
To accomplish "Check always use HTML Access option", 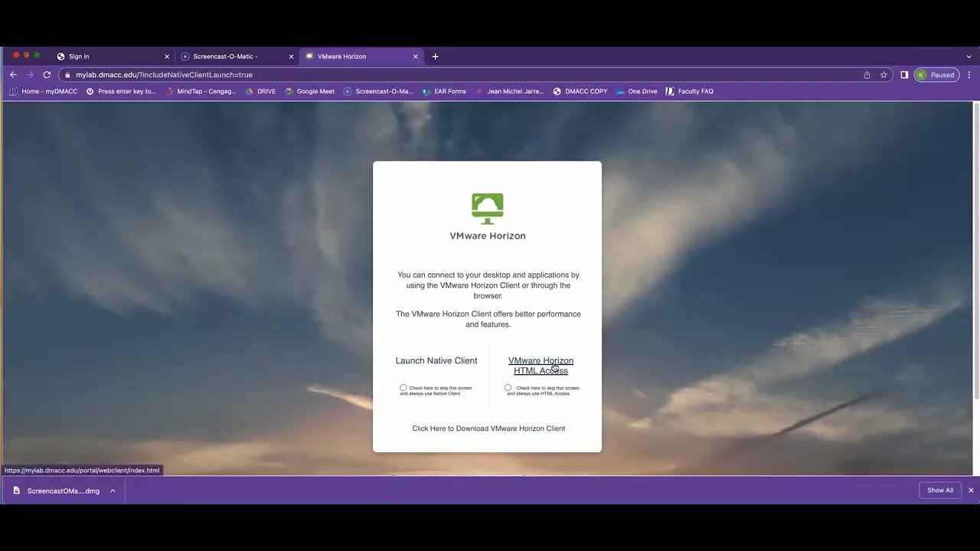I will point(508,388).
